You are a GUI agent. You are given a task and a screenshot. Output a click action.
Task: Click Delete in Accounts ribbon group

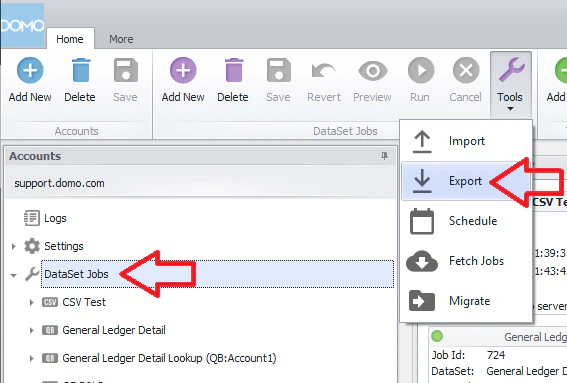80,80
